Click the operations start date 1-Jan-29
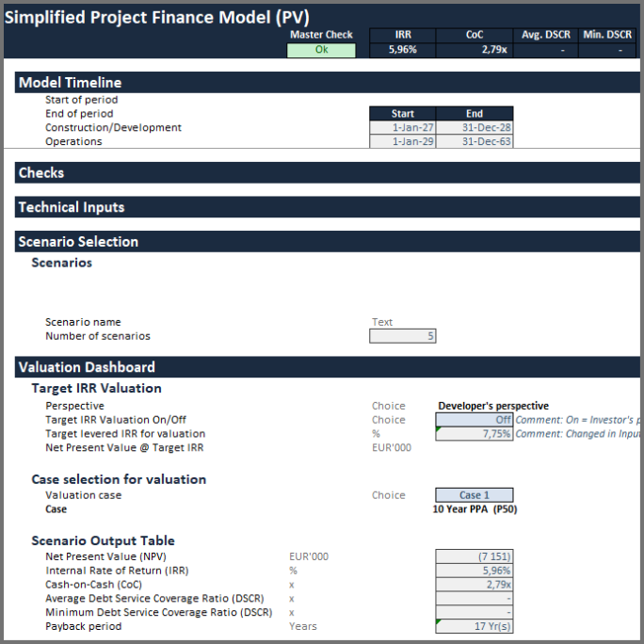 pyautogui.click(x=402, y=142)
